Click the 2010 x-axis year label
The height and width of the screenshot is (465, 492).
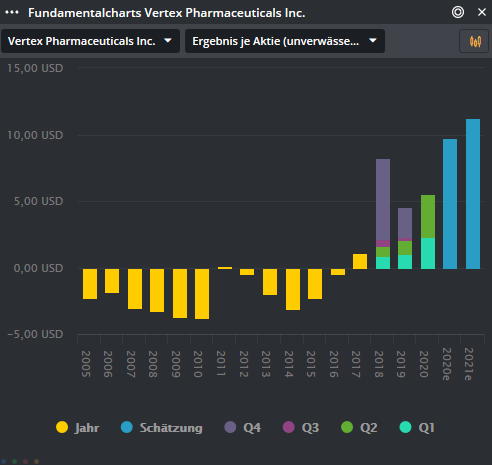[x=198, y=364]
